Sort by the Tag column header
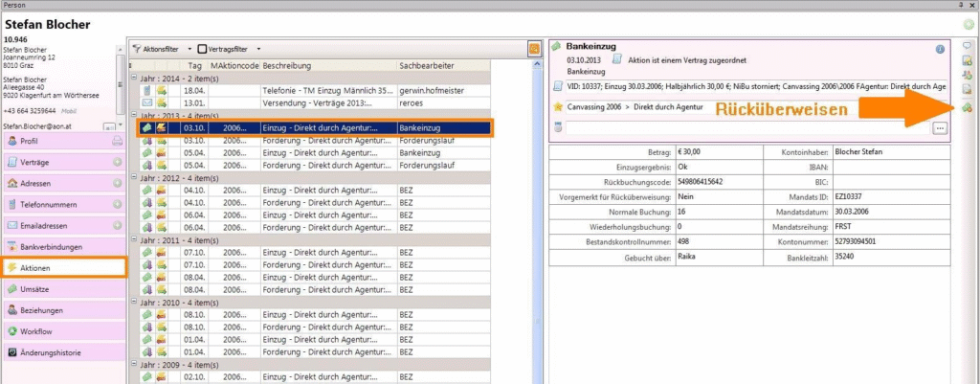Viewport: 980px width, 384px height. click(194, 66)
